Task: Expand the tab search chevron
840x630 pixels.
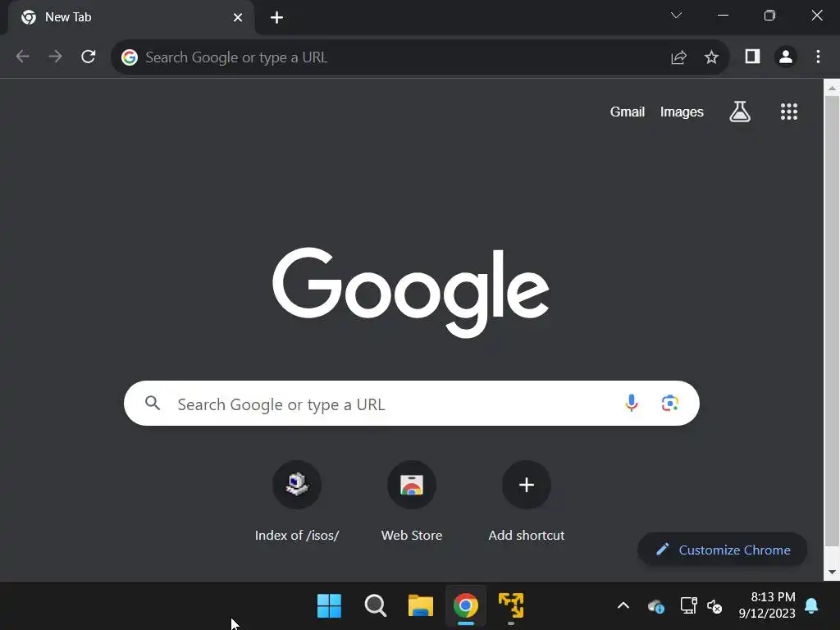Action: pos(676,16)
